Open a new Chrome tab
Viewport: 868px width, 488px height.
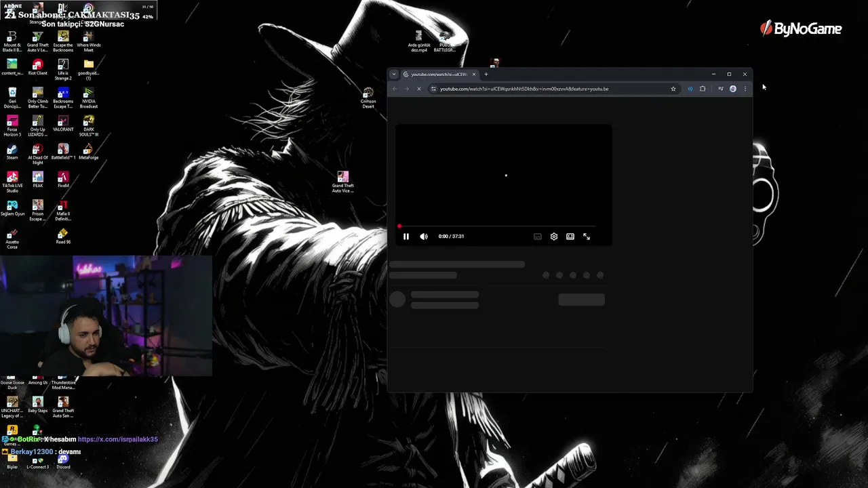486,75
